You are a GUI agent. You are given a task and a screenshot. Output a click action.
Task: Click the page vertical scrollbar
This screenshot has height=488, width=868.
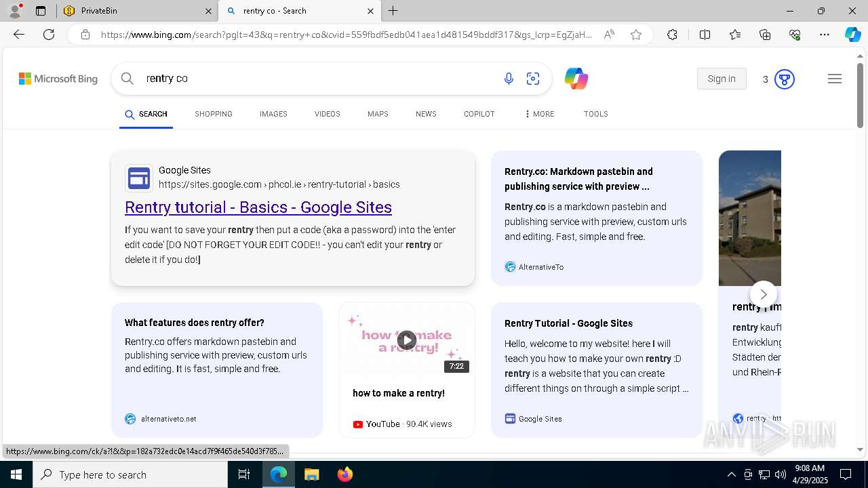point(861,96)
